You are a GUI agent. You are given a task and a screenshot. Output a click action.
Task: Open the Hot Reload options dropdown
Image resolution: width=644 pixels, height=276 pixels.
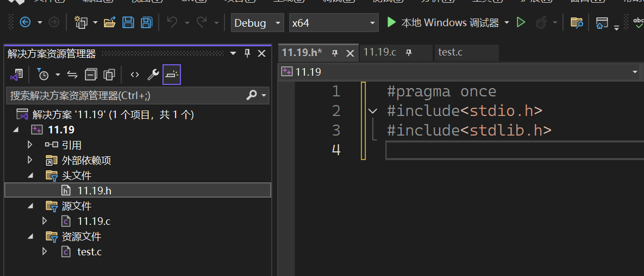[555, 23]
